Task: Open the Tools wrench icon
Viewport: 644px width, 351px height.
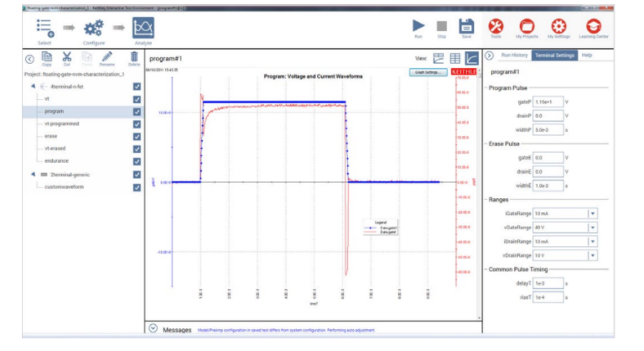Action: point(496,26)
